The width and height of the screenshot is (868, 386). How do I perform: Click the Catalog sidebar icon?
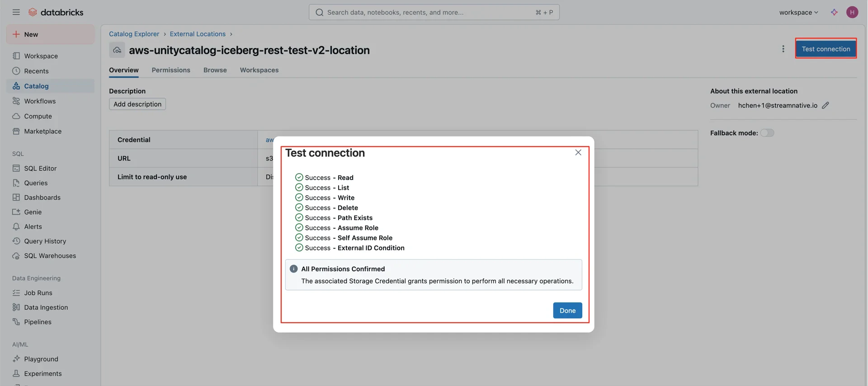[16, 86]
